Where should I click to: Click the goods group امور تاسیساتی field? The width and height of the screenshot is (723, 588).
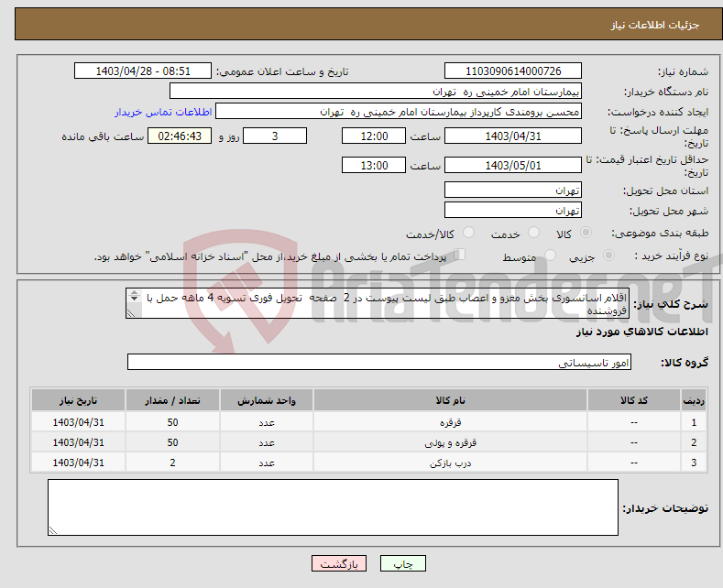379,362
